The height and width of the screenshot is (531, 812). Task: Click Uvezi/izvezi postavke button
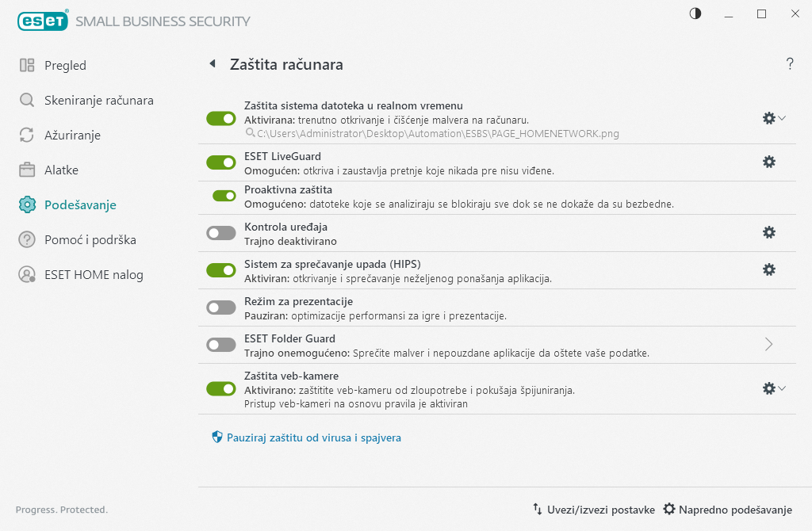click(593, 510)
